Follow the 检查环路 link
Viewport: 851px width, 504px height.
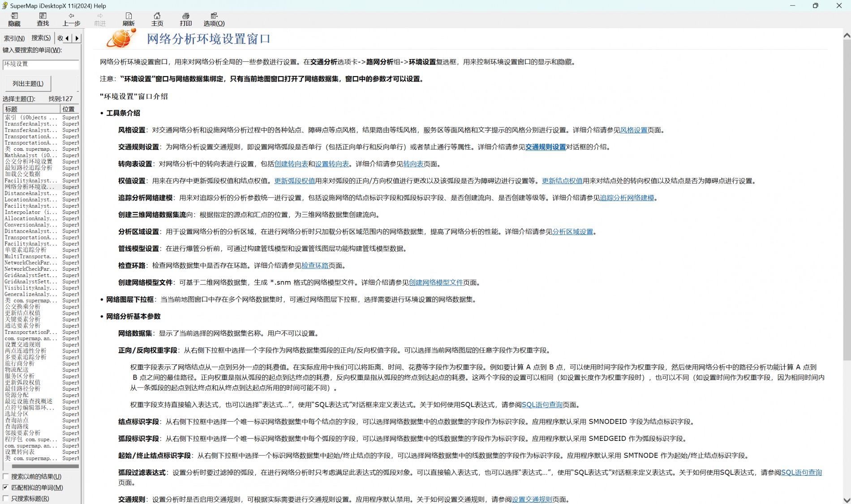coord(315,265)
